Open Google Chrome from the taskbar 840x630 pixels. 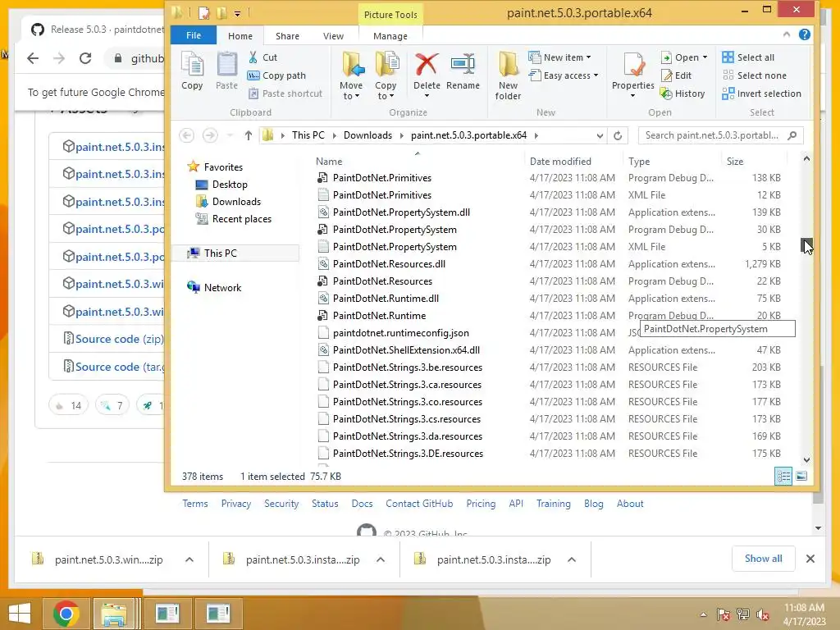coord(66,614)
